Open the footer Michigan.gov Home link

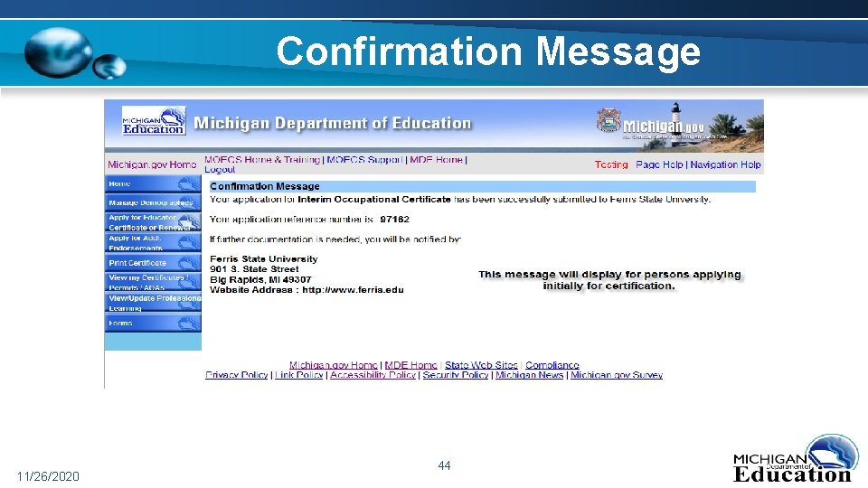click(x=334, y=364)
